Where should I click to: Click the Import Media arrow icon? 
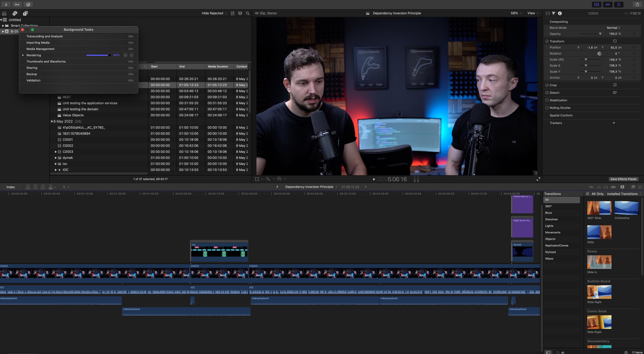[6, 4]
